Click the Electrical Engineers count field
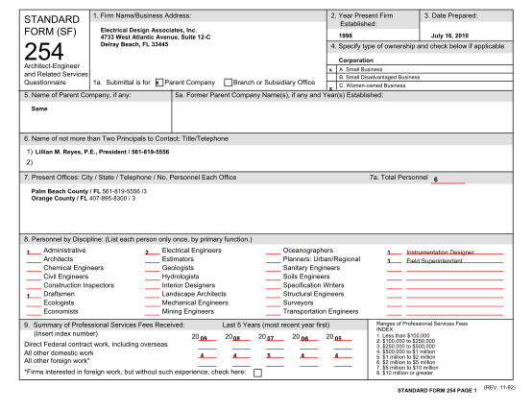The height and width of the screenshot is (411, 532). click(x=152, y=252)
